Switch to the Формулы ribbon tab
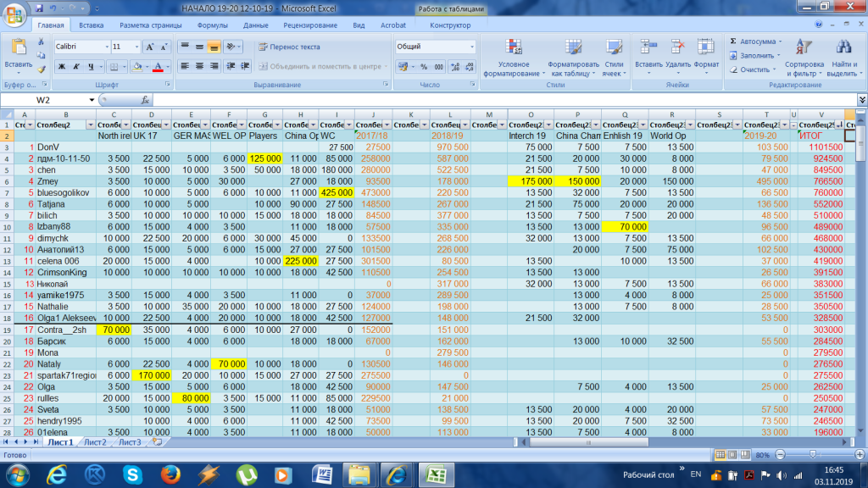This screenshot has height=488, width=868. [212, 25]
